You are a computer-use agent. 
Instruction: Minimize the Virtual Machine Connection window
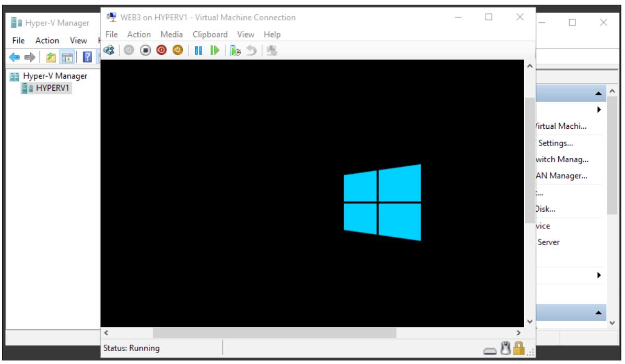[458, 17]
